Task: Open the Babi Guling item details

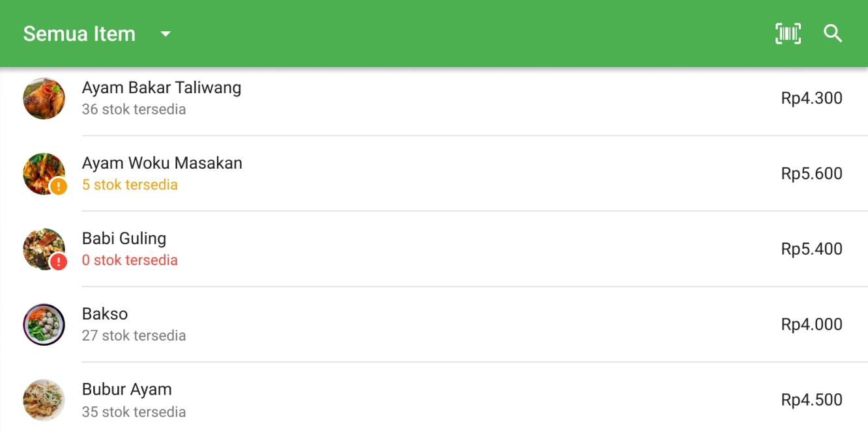Action: 124,239
